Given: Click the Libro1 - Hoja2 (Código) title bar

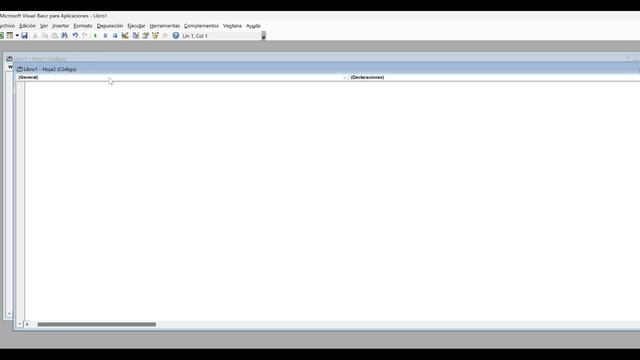Looking at the screenshot, I should (327, 69).
